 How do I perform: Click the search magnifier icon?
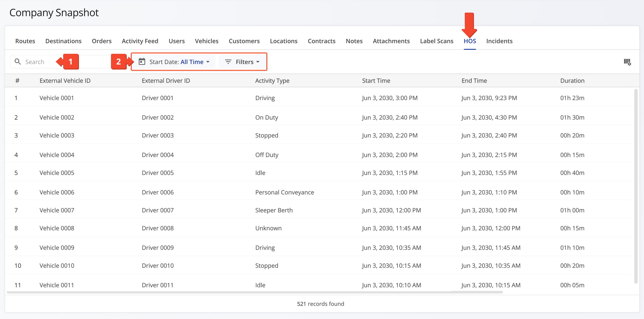18,62
